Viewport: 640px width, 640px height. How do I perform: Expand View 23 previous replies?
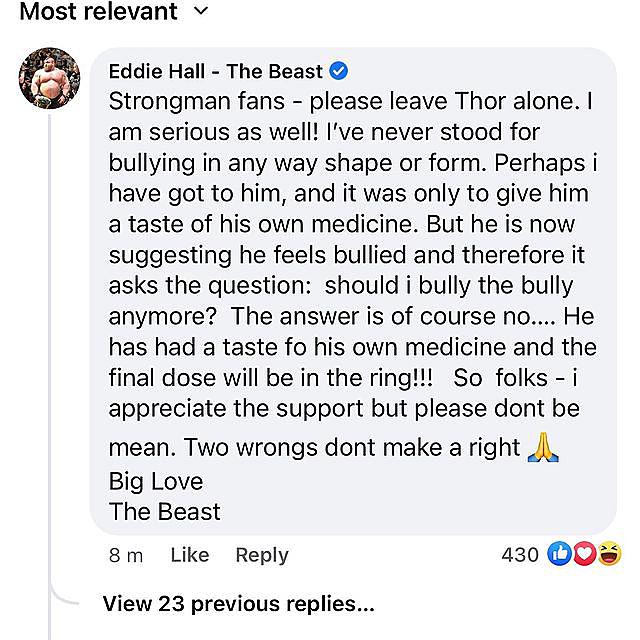(238, 604)
